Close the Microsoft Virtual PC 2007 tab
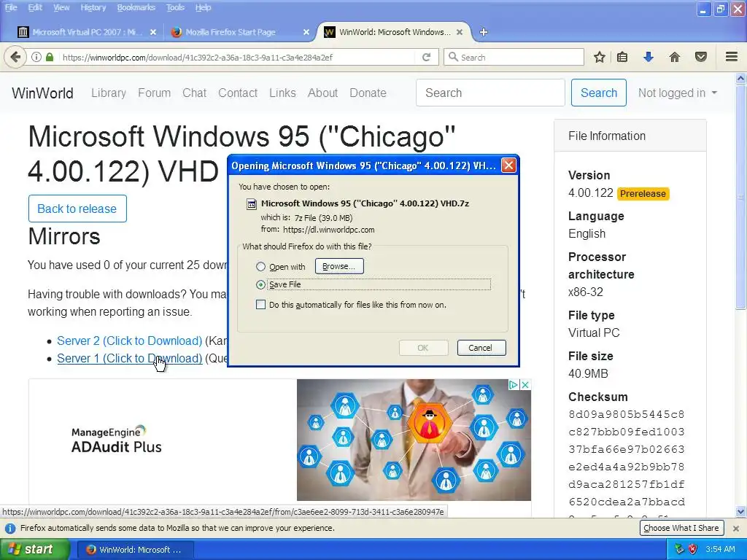This screenshot has height=560, width=747. (153, 32)
